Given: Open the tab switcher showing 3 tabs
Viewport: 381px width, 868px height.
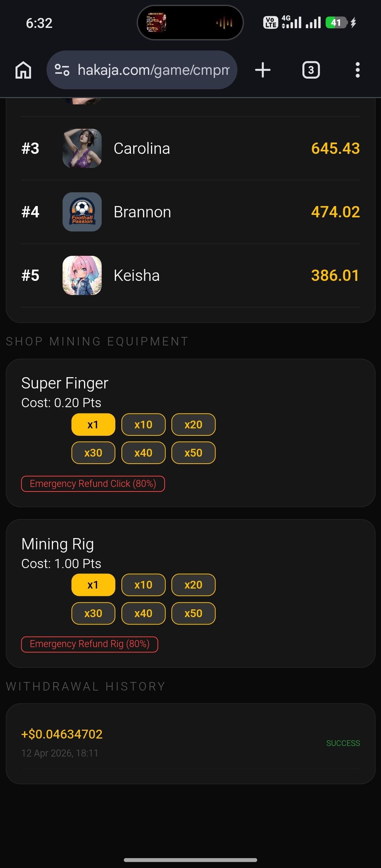Looking at the screenshot, I should coord(311,70).
